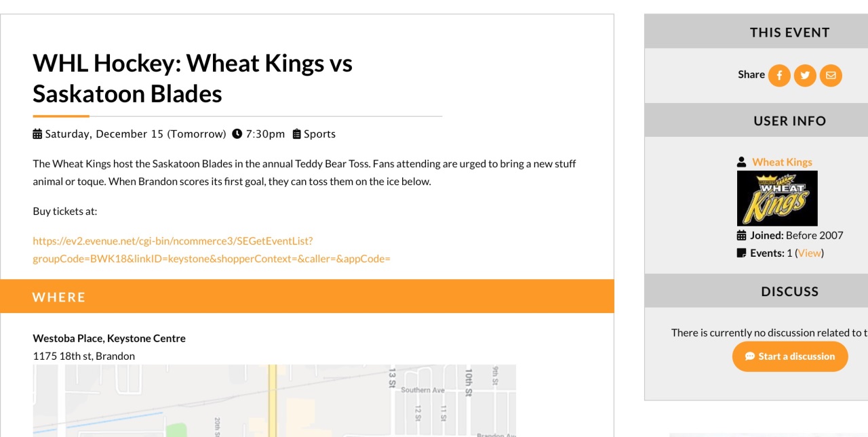868x437 pixels.
Task: Click the Wheat Kings logo thumbnail
Action: click(x=777, y=198)
